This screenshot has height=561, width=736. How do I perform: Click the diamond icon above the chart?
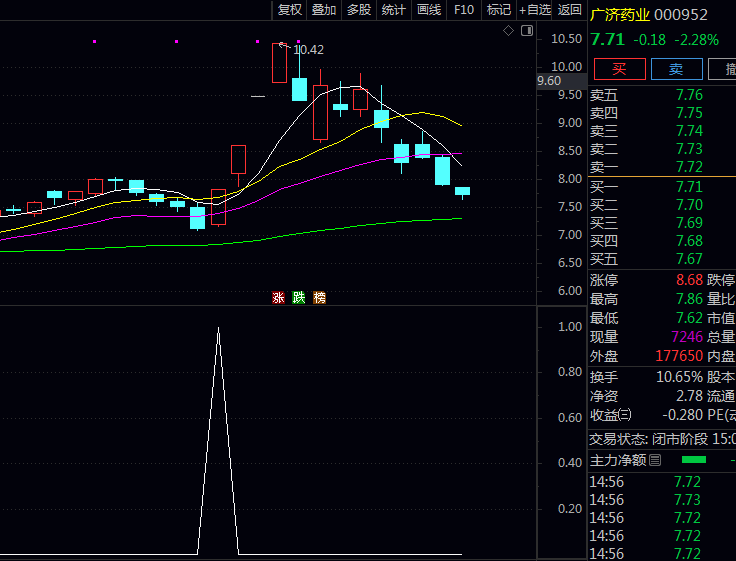pyautogui.click(x=508, y=31)
